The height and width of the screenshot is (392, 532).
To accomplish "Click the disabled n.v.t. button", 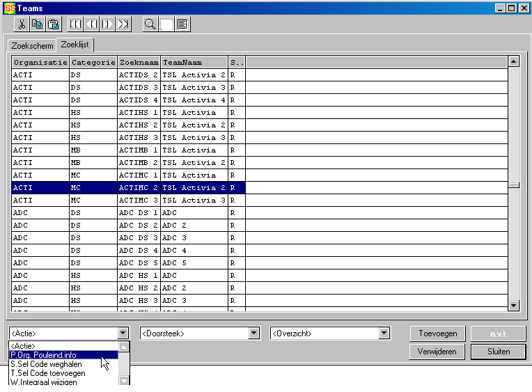I will (499, 334).
